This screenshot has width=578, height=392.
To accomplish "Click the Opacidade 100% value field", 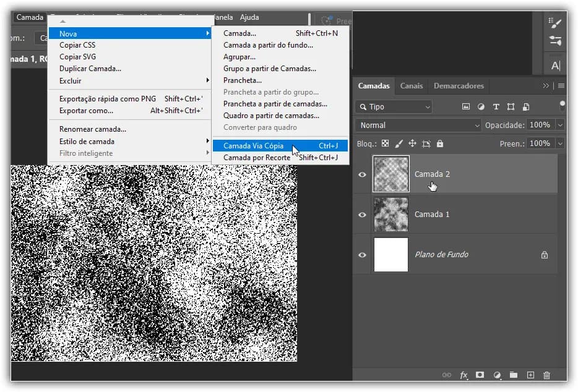I will (x=540, y=126).
